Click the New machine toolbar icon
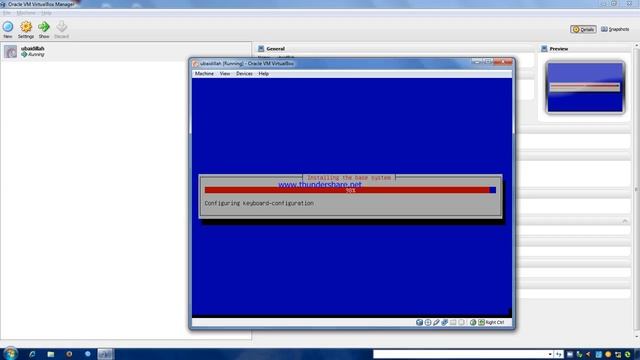Screen dimensions: 640x360 (x=8, y=27)
